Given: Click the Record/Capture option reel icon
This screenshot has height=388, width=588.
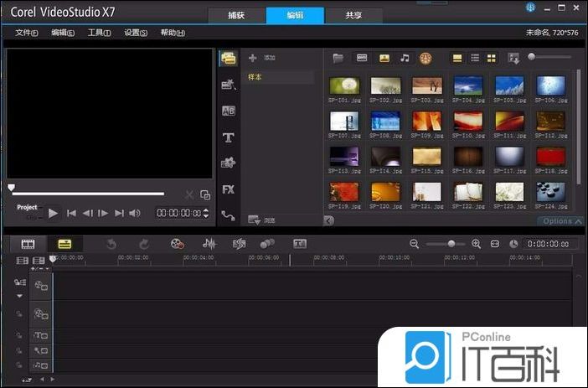Looking at the screenshot, I should (177, 244).
